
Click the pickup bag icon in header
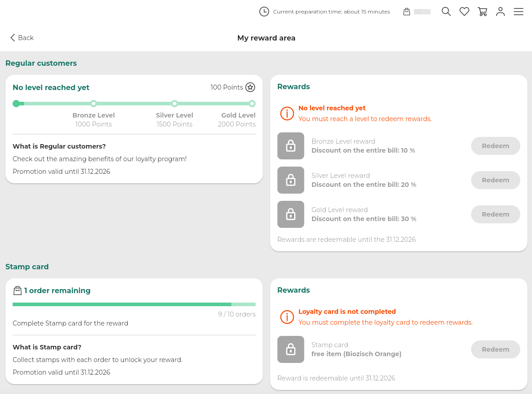[x=407, y=12]
